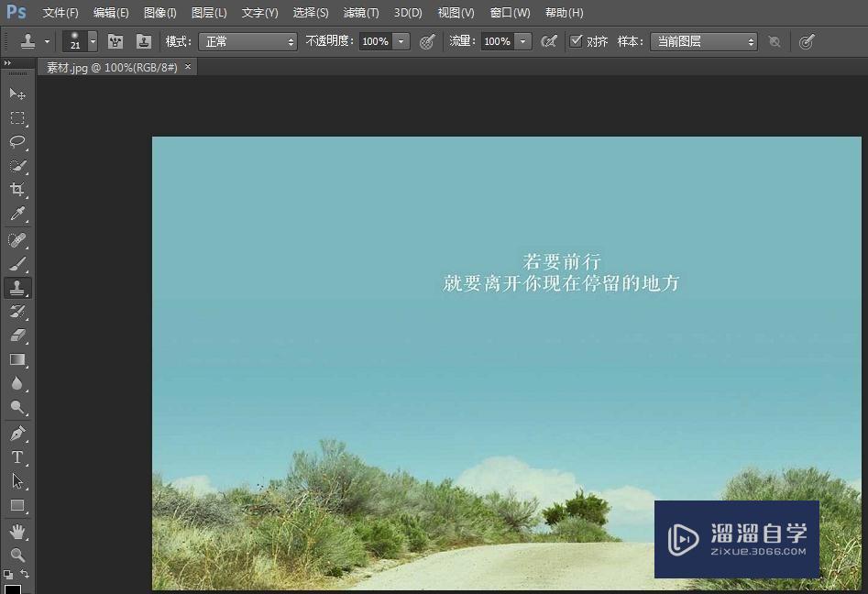Select the Brush tool
This screenshot has height=594, width=868.
16,263
